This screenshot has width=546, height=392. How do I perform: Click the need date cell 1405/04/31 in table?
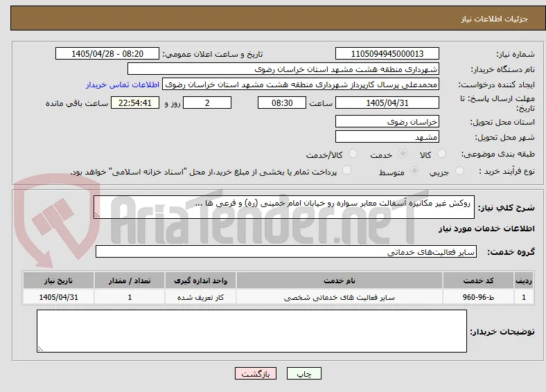tap(58, 297)
